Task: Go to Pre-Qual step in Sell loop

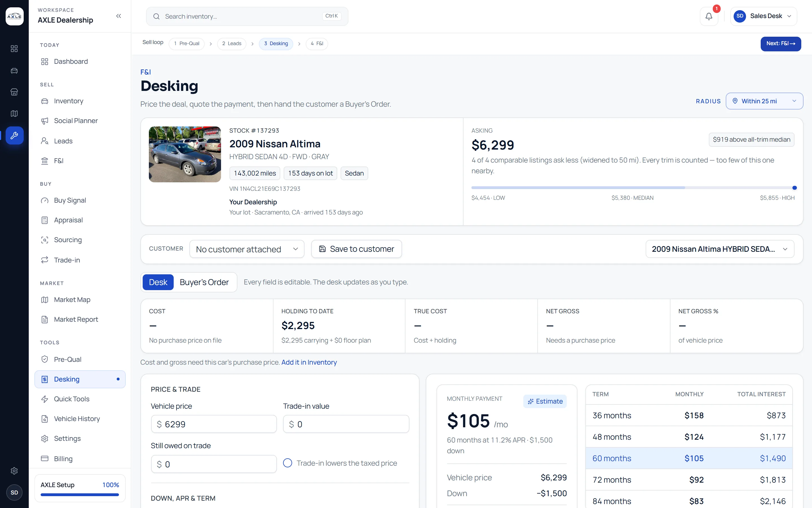Action: [187, 44]
